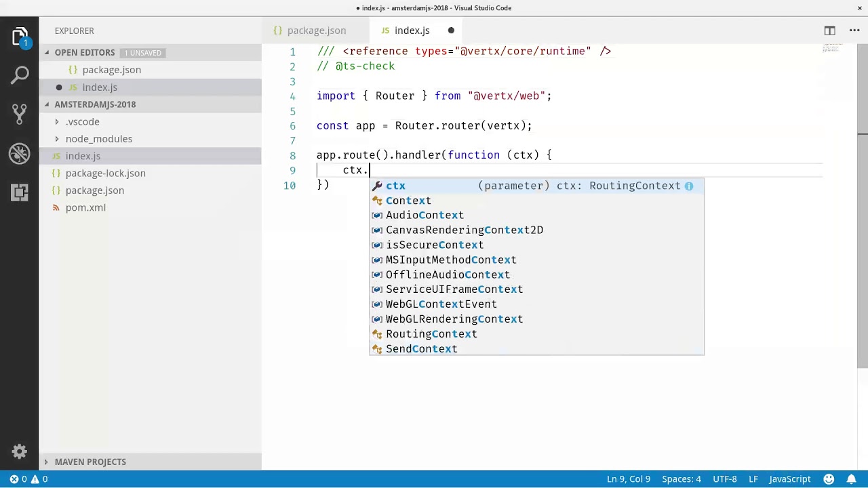868x488 pixels.
Task: Open the notifications bell
Action: click(851, 479)
